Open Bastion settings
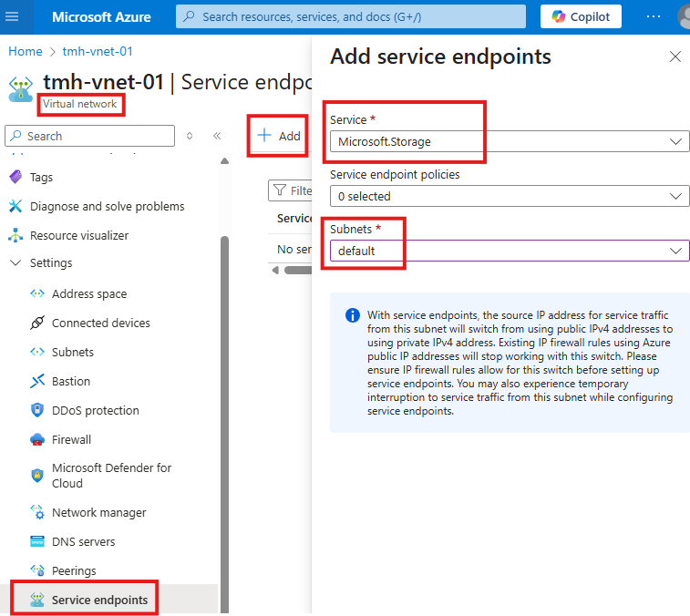 [71, 381]
